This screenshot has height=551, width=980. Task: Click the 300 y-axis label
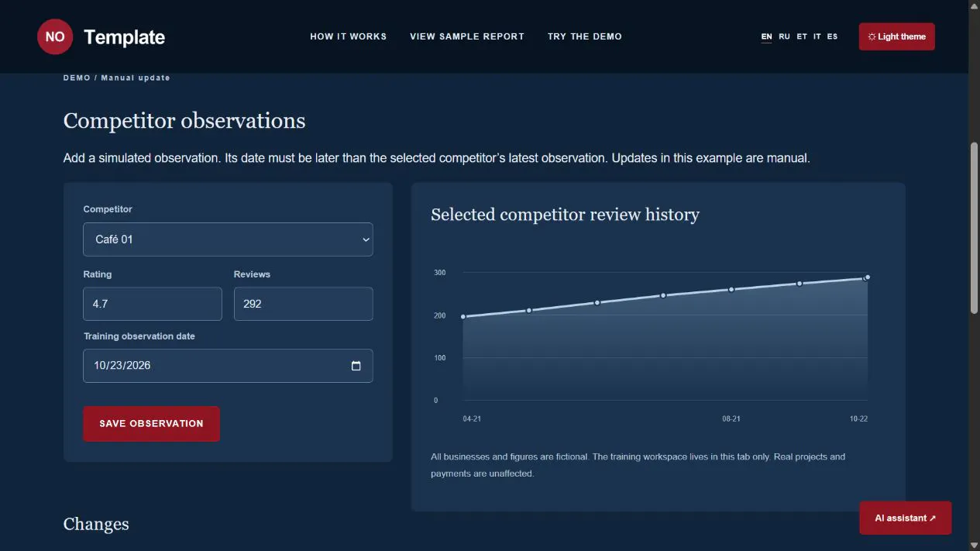point(440,273)
